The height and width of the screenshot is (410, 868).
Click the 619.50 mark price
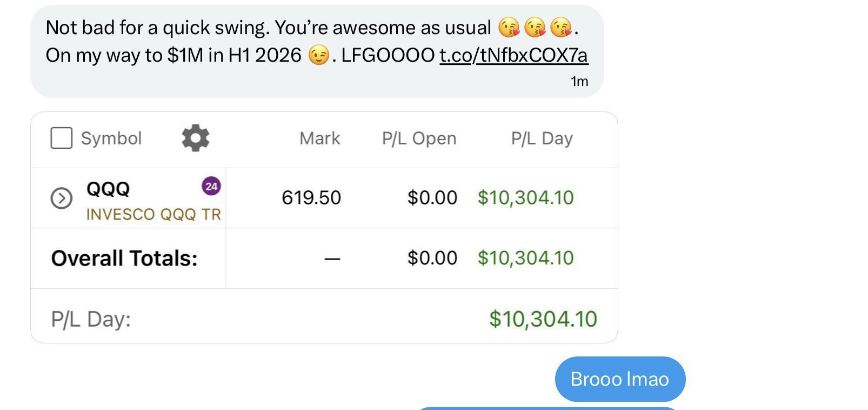click(311, 198)
